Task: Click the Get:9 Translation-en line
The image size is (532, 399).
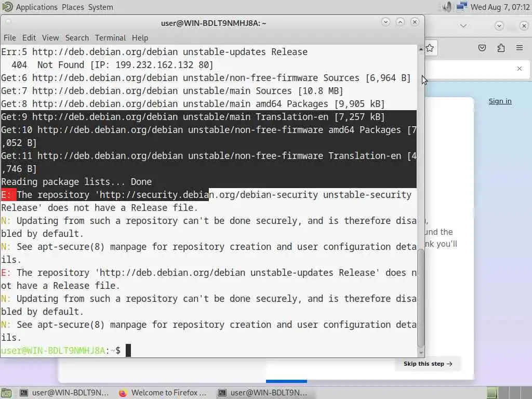Action: pyautogui.click(x=193, y=117)
